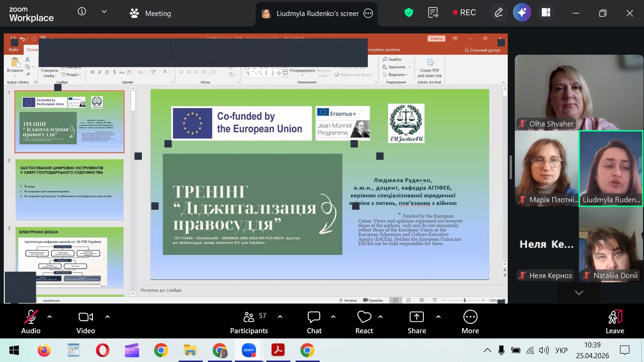Switch to the Meeting tab
644x362 pixels.
click(150, 13)
